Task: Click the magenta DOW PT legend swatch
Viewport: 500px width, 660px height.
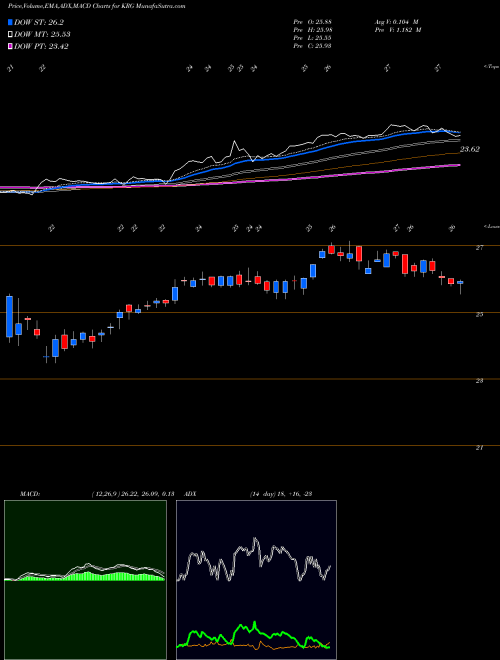Action: (10, 46)
